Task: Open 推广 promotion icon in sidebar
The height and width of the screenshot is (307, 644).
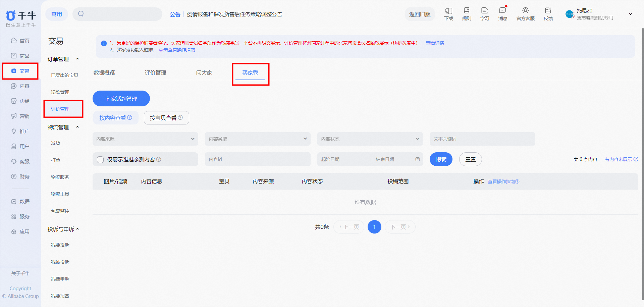Action: pyautogui.click(x=14, y=131)
